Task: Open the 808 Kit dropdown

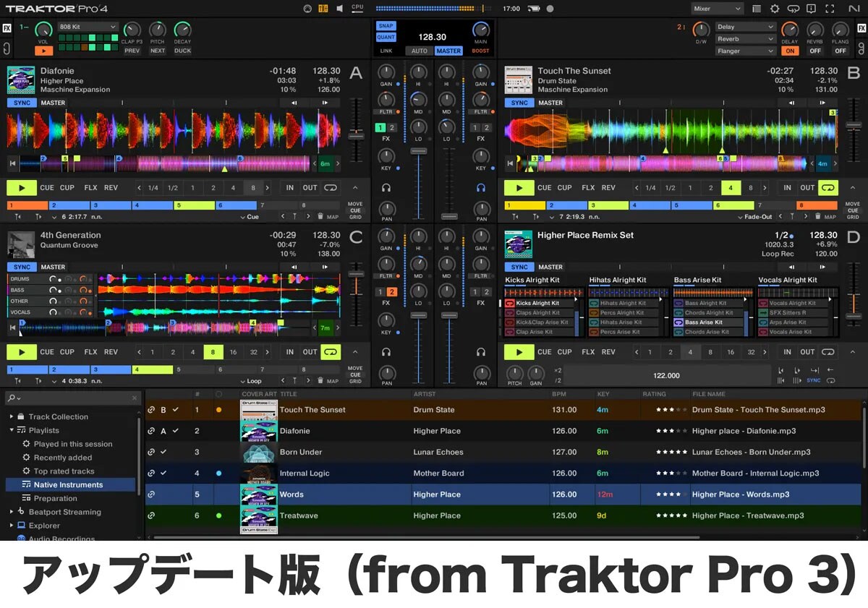Action: [x=88, y=27]
